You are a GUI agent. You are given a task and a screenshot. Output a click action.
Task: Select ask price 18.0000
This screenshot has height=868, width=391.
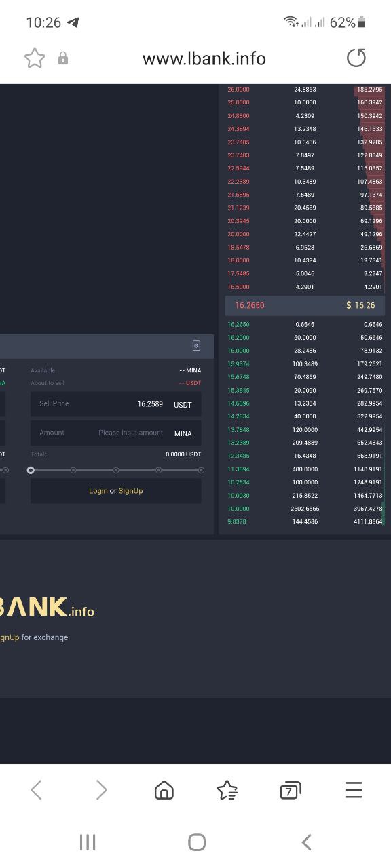click(238, 260)
